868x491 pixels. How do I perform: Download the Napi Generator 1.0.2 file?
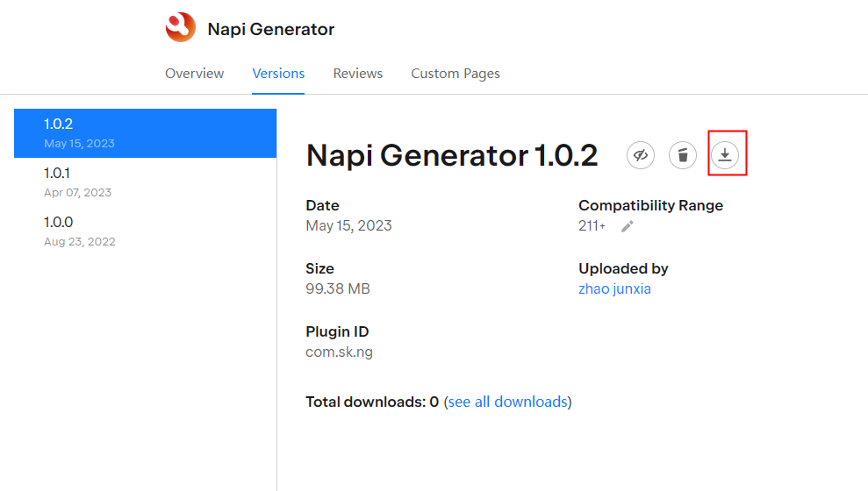(725, 155)
